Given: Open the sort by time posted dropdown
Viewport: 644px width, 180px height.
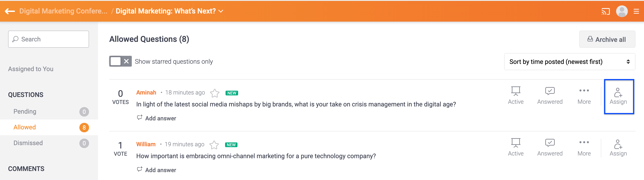Looking at the screenshot, I should point(570,62).
